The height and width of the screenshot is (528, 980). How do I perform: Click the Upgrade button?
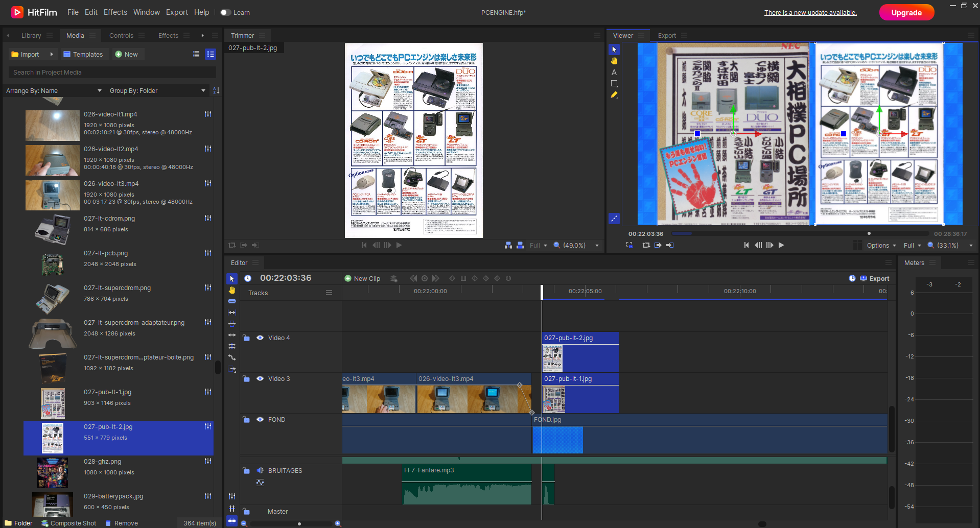pos(906,12)
